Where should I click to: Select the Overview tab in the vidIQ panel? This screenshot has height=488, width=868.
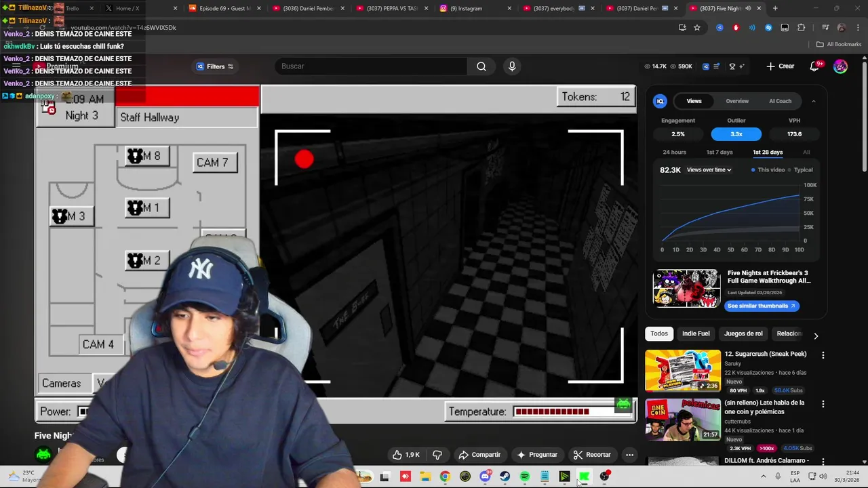pos(737,101)
